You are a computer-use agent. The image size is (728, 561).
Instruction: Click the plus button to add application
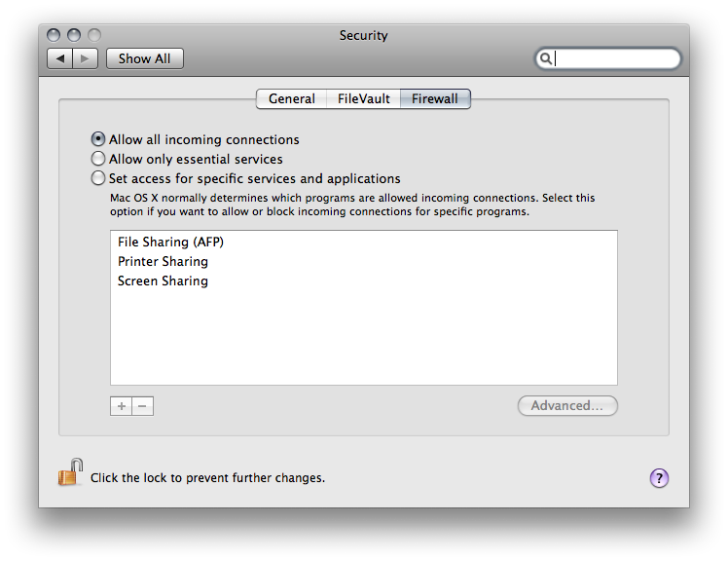click(x=122, y=406)
